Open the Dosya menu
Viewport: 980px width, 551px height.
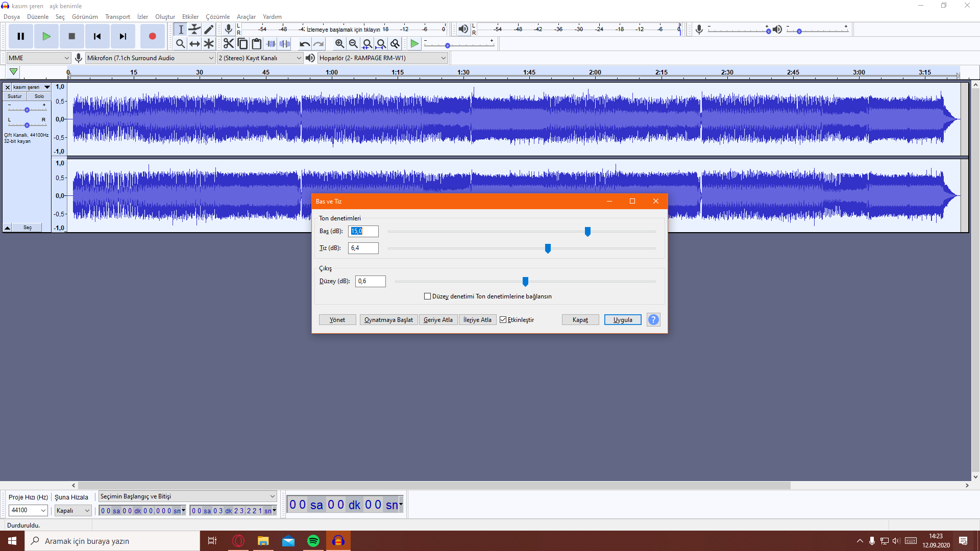tap(12, 17)
